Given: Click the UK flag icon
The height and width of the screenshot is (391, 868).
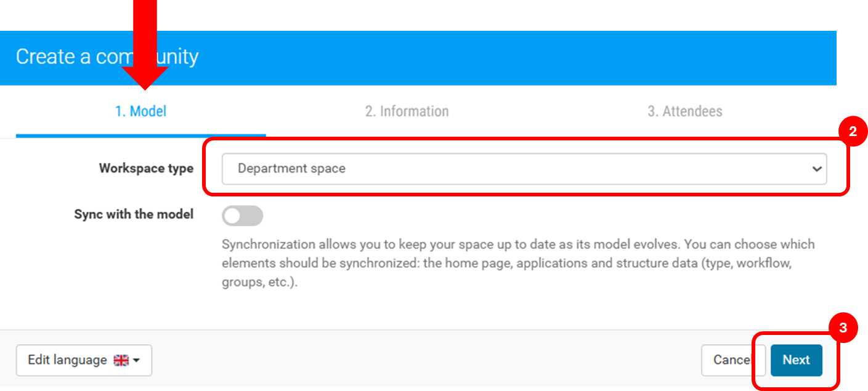Looking at the screenshot, I should tap(121, 360).
